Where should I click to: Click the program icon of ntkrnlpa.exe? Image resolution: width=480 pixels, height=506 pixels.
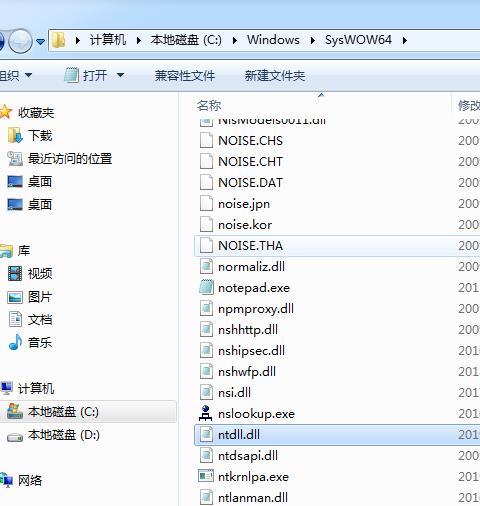click(206, 476)
